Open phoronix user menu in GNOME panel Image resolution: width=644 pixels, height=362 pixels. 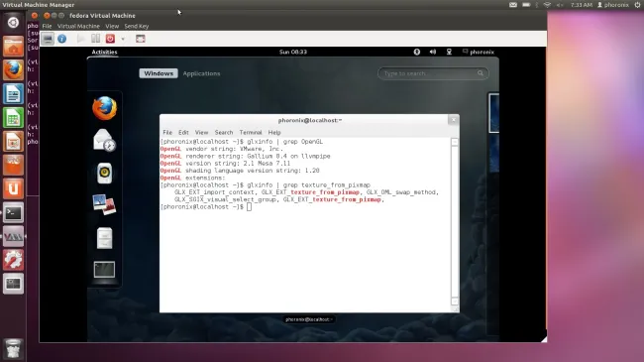[x=479, y=52]
